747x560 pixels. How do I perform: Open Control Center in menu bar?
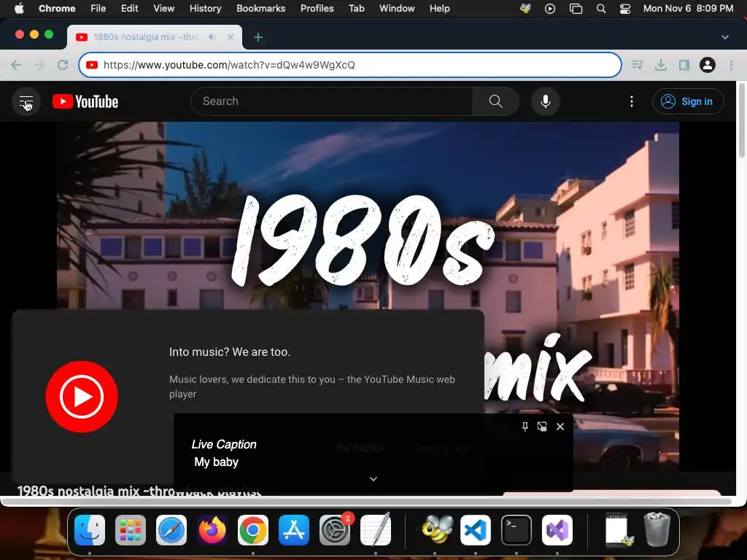point(625,9)
